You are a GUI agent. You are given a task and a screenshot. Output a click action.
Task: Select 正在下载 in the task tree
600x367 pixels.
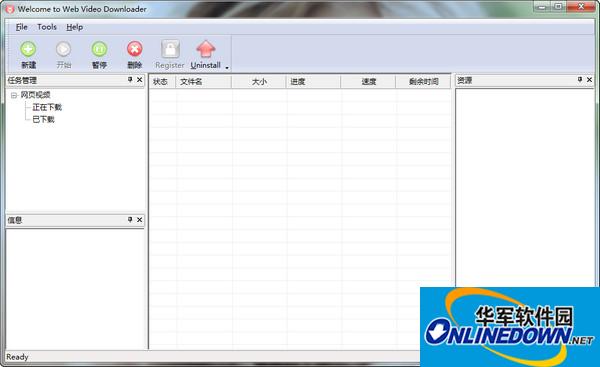[x=47, y=107]
